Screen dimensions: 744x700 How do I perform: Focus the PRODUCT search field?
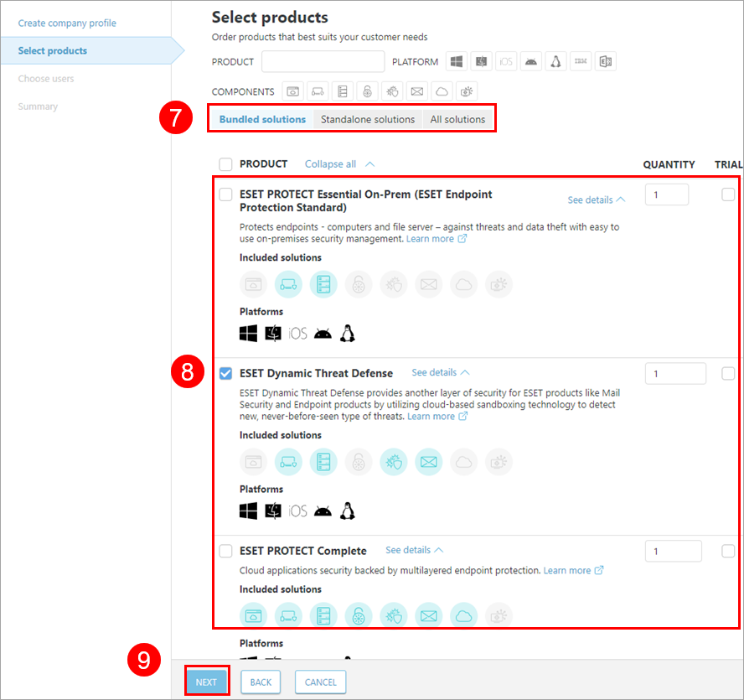tap(323, 62)
